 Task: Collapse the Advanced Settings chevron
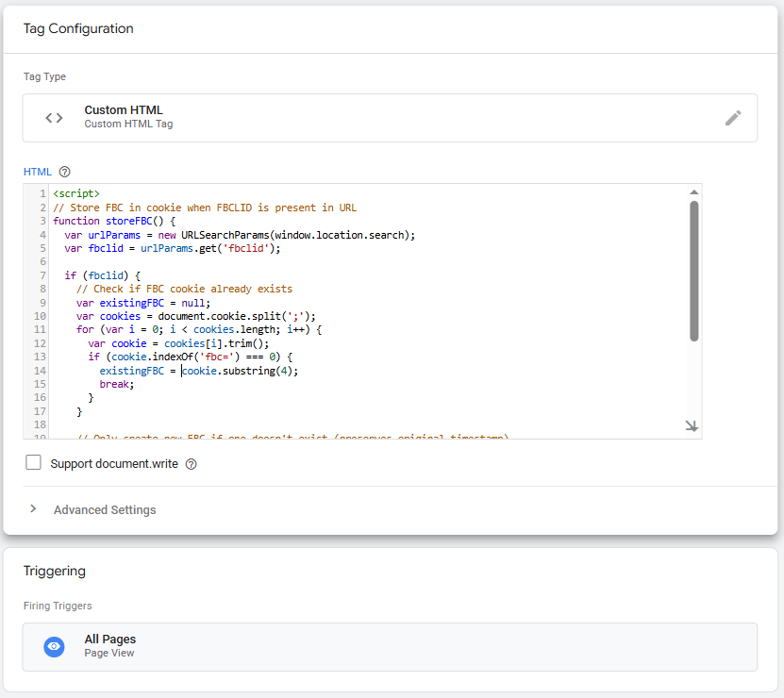pyautogui.click(x=34, y=509)
